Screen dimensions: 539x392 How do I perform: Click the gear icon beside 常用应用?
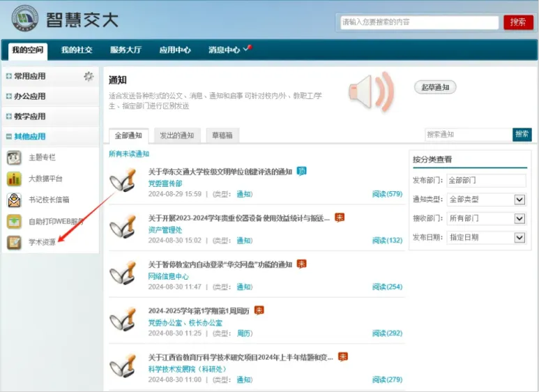click(x=89, y=76)
